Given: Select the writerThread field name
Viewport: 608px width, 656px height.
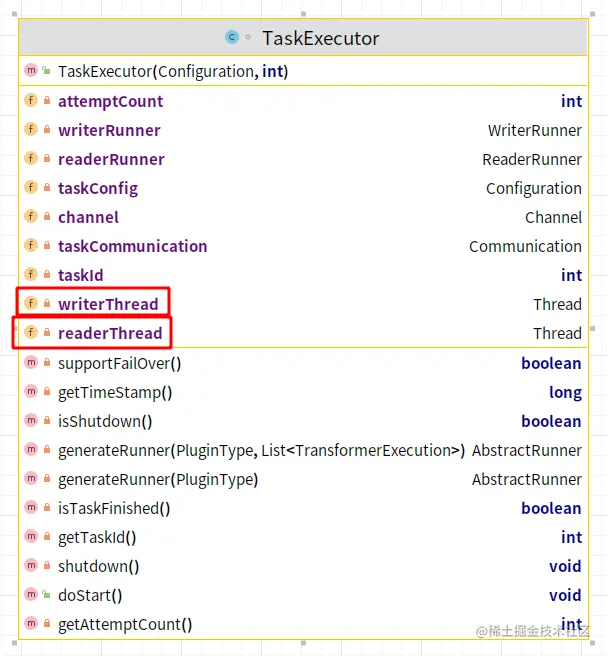Looking at the screenshot, I should tap(108, 304).
